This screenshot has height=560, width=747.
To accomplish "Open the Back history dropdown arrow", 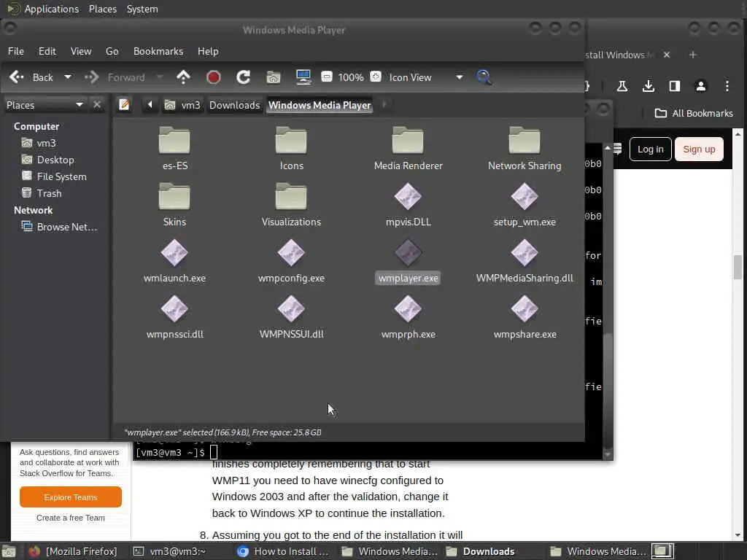I will [68, 77].
